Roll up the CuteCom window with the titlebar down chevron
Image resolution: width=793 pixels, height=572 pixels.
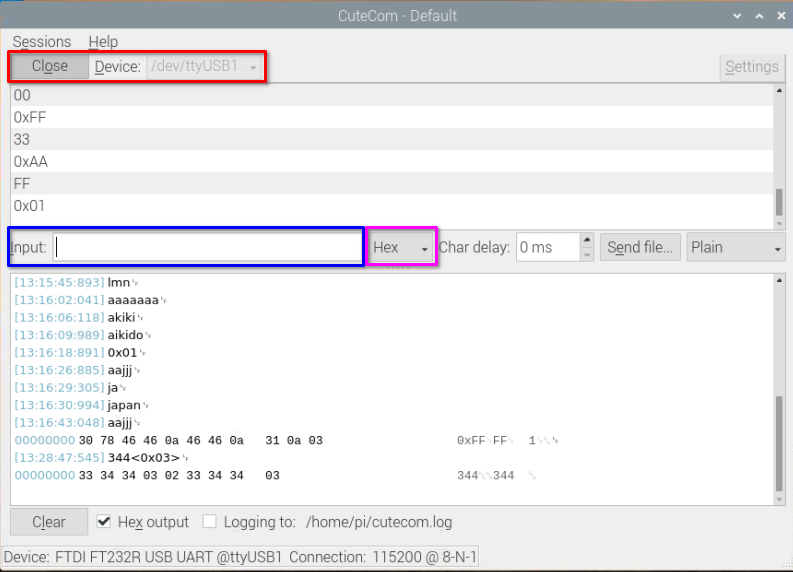point(737,16)
